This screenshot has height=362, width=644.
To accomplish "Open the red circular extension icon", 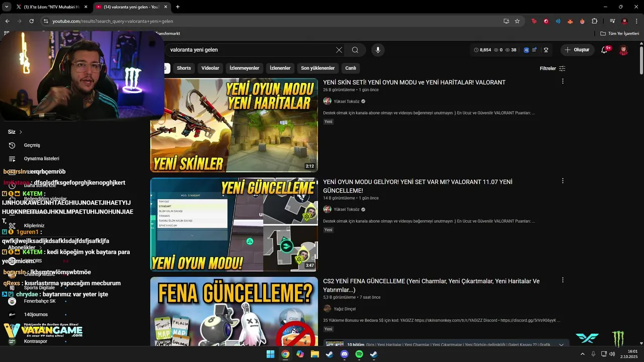I will point(546,21).
